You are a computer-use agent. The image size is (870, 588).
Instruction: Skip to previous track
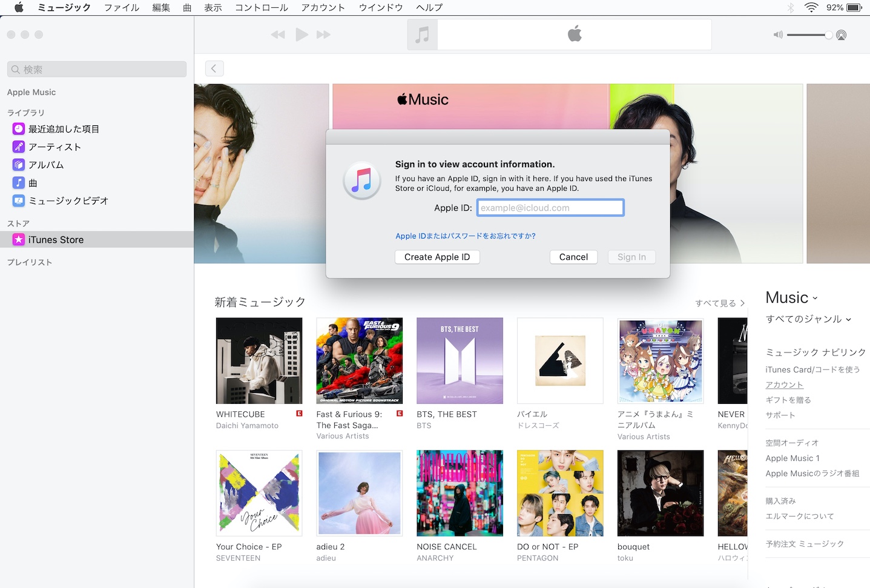[278, 35]
